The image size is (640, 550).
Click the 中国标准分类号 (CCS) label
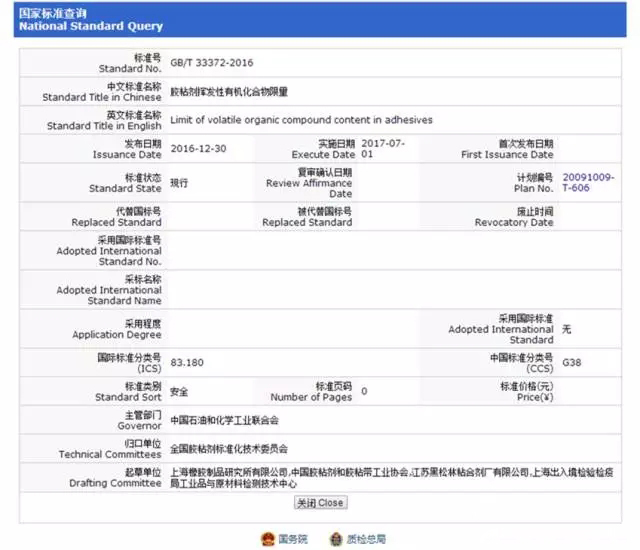tap(522, 363)
